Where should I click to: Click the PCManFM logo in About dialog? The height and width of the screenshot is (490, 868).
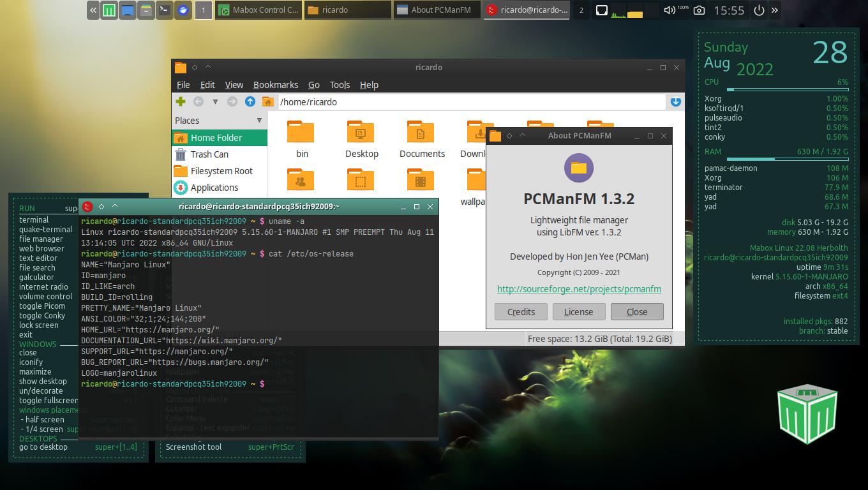click(579, 168)
